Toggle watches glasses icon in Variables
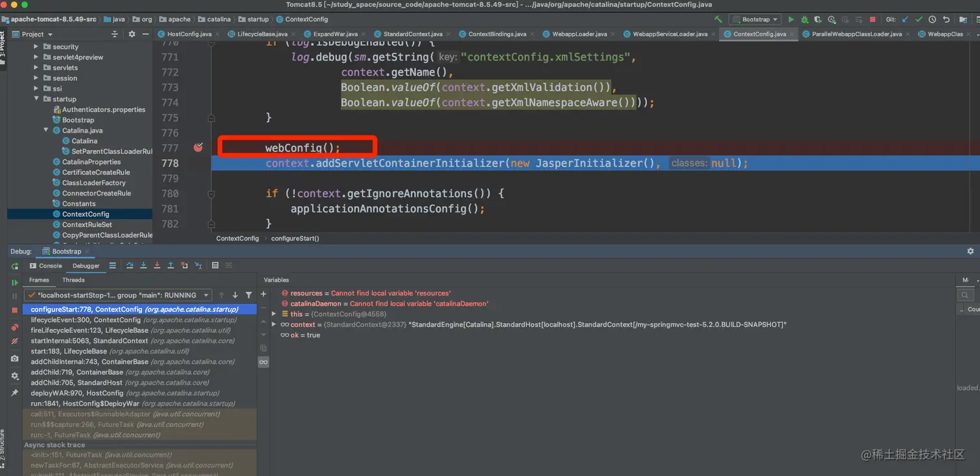 [x=263, y=362]
